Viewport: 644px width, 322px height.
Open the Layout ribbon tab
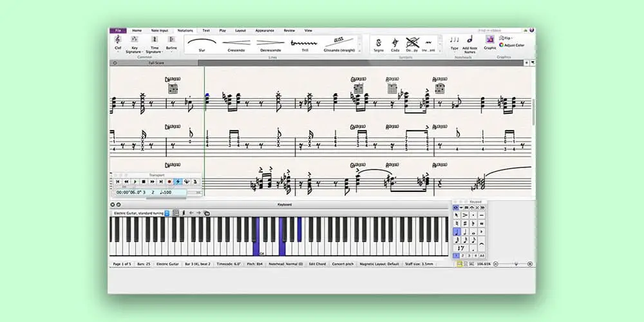coord(240,30)
